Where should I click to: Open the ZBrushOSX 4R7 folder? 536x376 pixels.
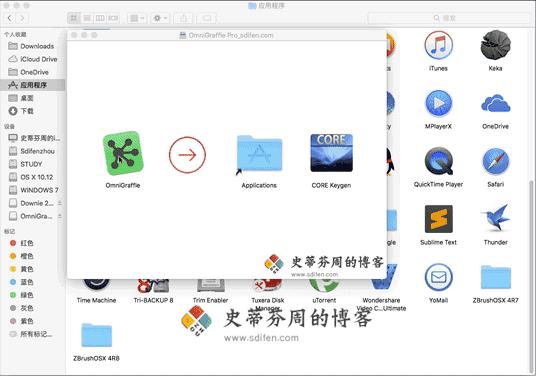coord(496,277)
